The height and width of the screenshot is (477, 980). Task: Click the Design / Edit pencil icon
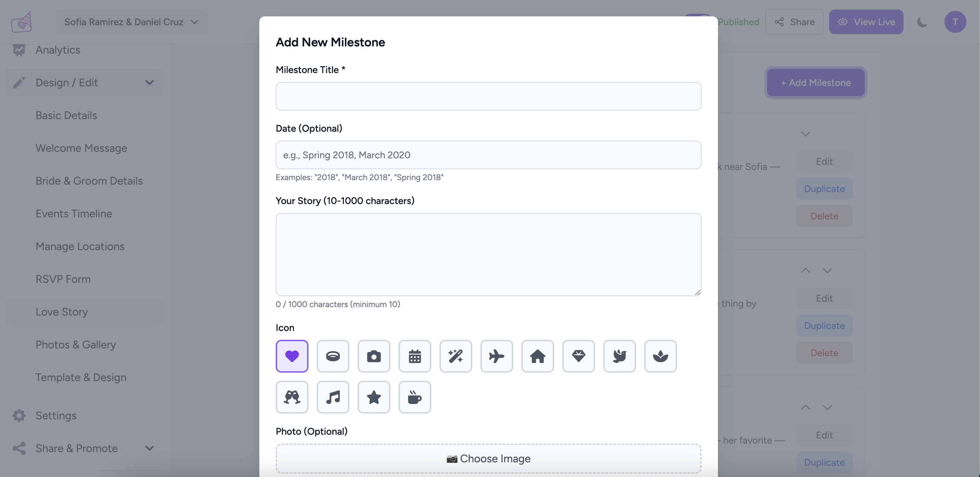19,83
